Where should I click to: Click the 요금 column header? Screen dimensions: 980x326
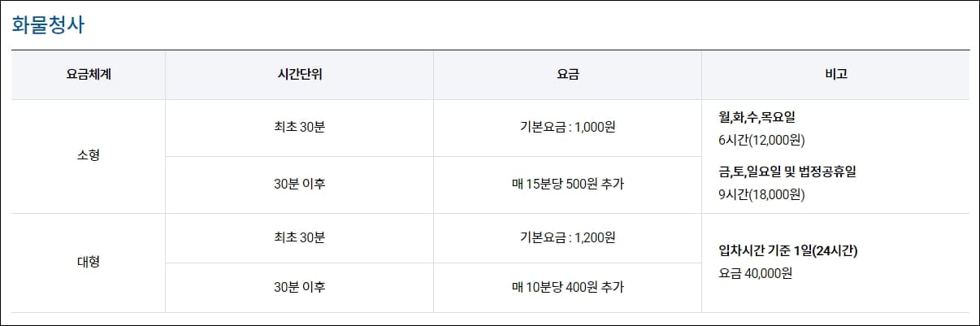(x=567, y=75)
